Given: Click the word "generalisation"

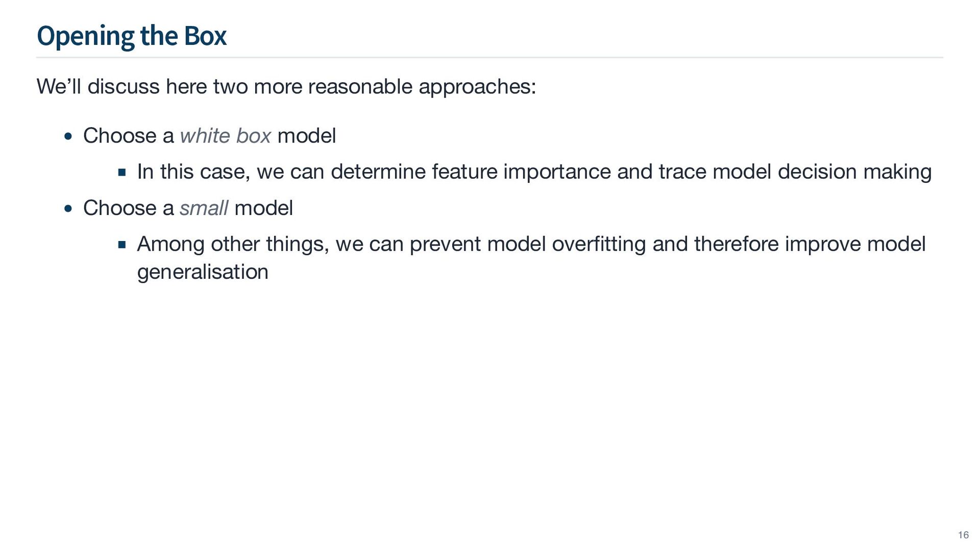Looking at the screenshot, I should point(203,272).
